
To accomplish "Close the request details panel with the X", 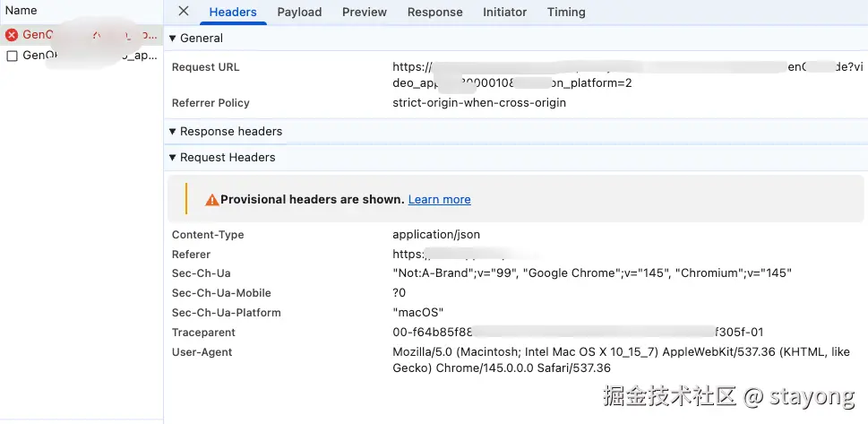I will 184,12.
